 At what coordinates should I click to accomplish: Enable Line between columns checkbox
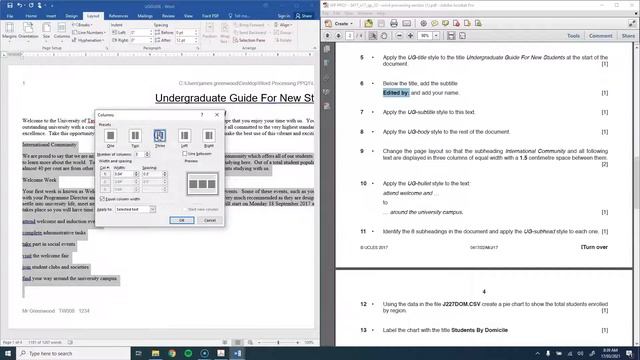point(184,154)
